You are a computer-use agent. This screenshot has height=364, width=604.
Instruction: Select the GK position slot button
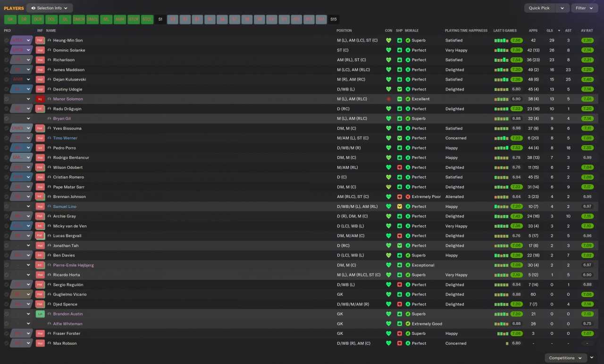point(10,19)
